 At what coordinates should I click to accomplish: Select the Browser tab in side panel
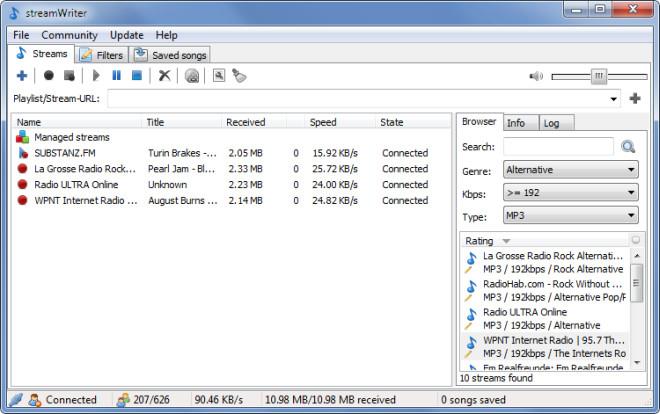coord(479,122)
